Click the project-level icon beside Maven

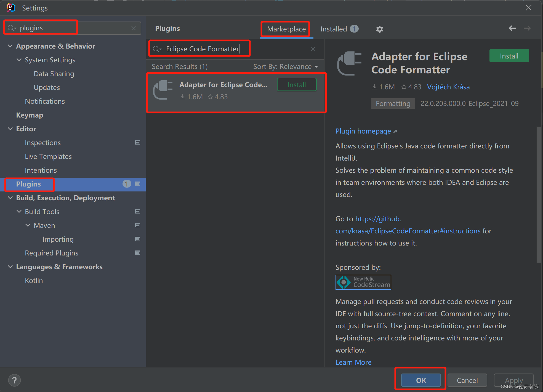pyautogui.click(x=137, y=225)
